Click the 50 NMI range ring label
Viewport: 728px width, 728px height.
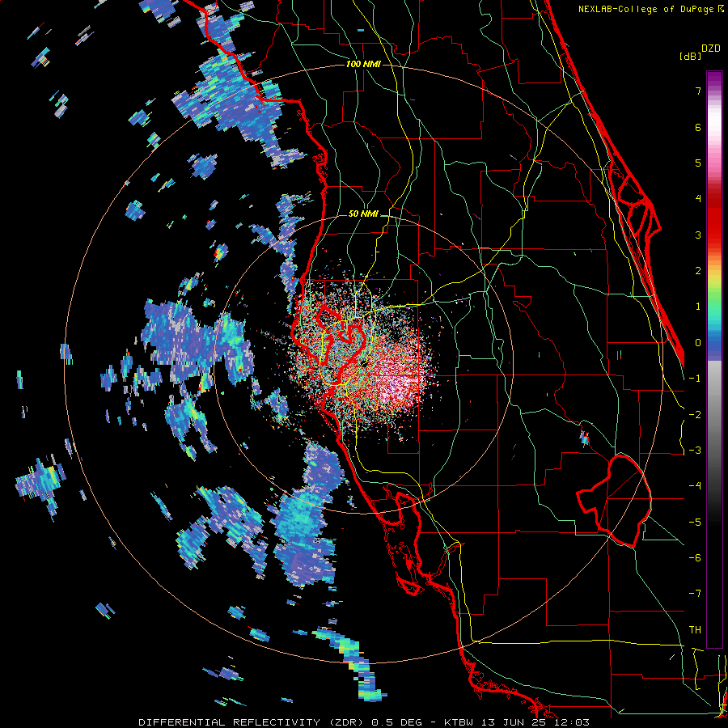363,214
